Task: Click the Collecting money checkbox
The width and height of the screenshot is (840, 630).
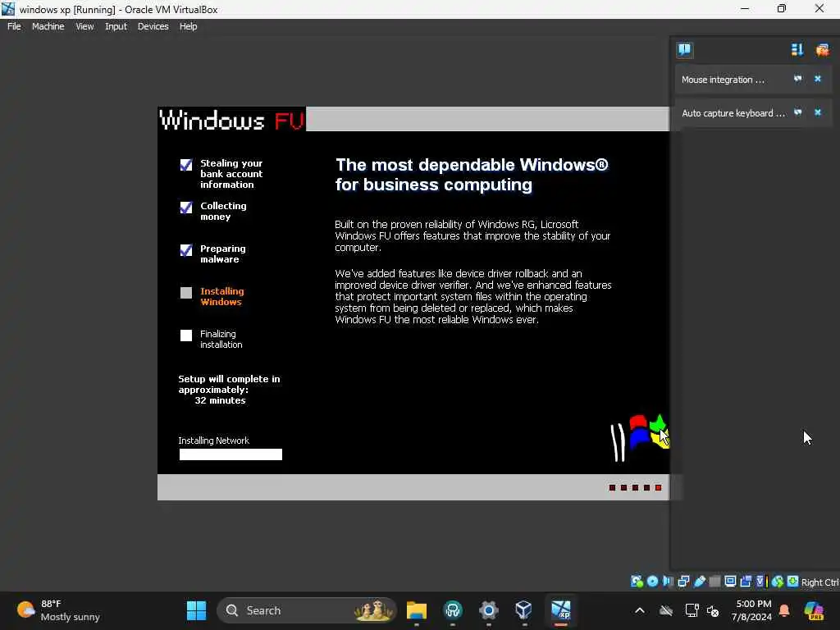Action: (186, 208)
